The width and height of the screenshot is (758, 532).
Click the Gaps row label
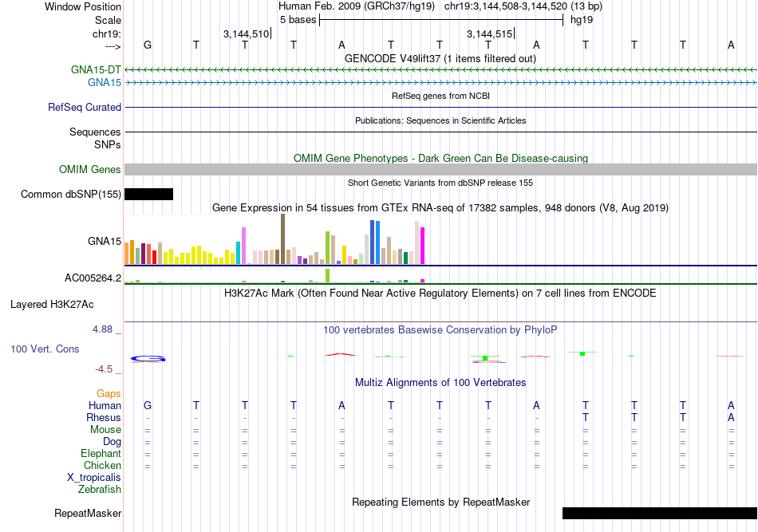[109, 394]
